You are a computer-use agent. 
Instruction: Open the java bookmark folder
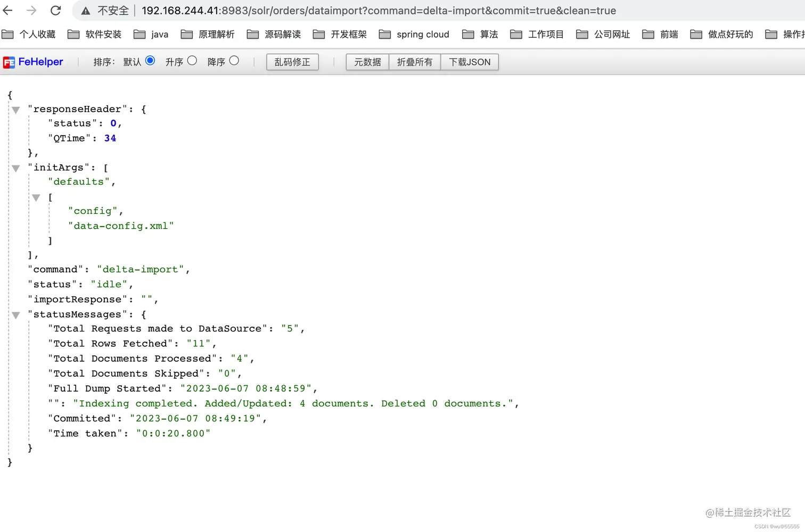(x=151, y=35)
